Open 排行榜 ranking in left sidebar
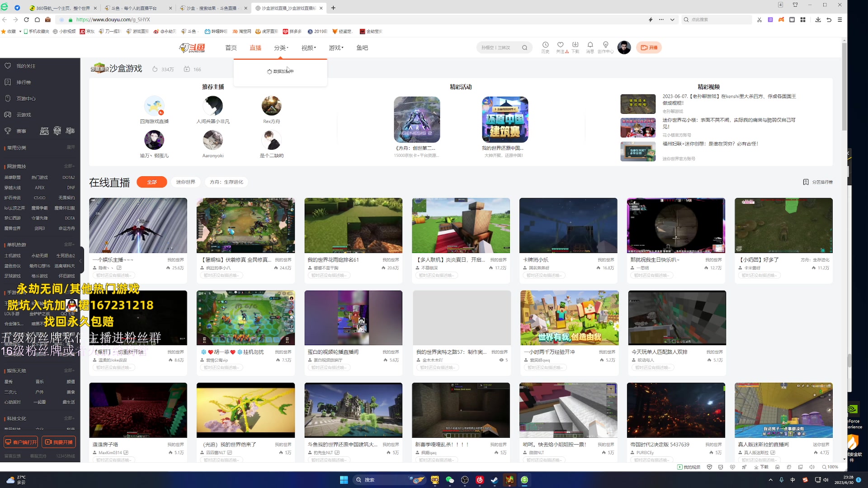The height and width of the screenshot is (488, 868). [24, 82]
